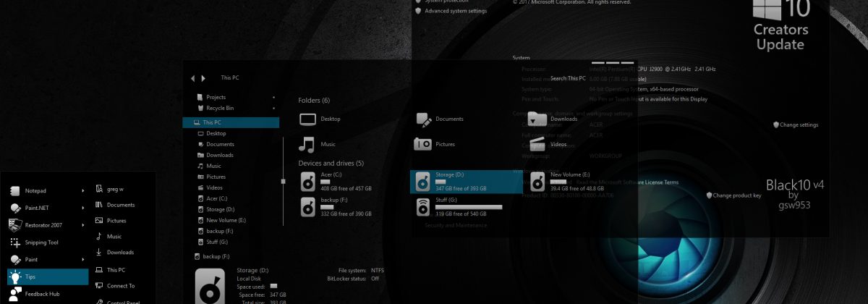The height and width of the screenshot is (304, 868).
Task: Open the Documents folder icon
Action: click(423, 119)
